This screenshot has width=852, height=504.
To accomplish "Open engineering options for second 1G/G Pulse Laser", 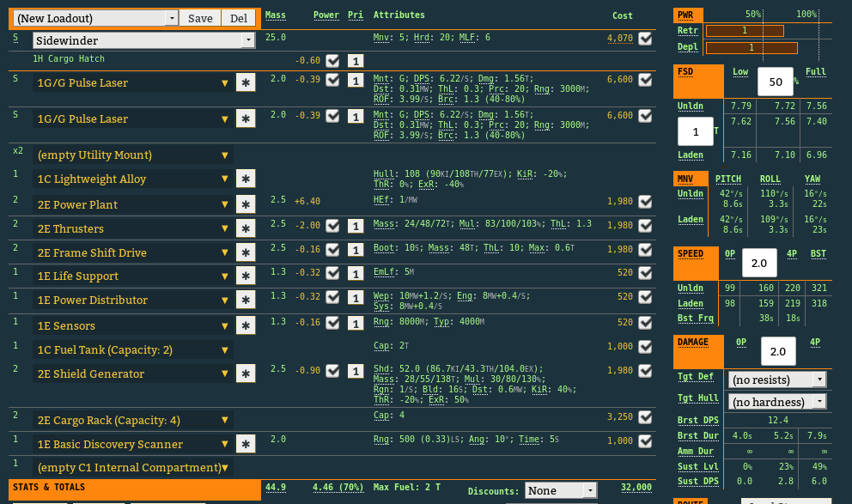I will click(x=246, y=118).
